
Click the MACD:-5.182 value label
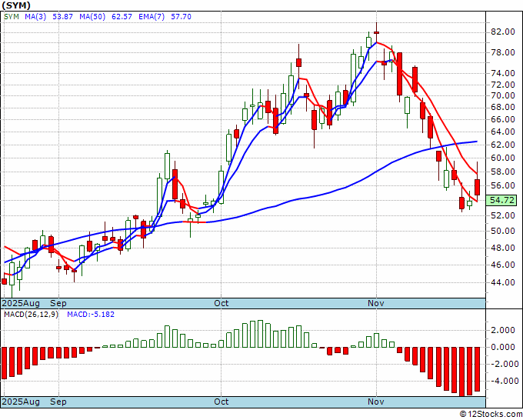pos(91,315)
